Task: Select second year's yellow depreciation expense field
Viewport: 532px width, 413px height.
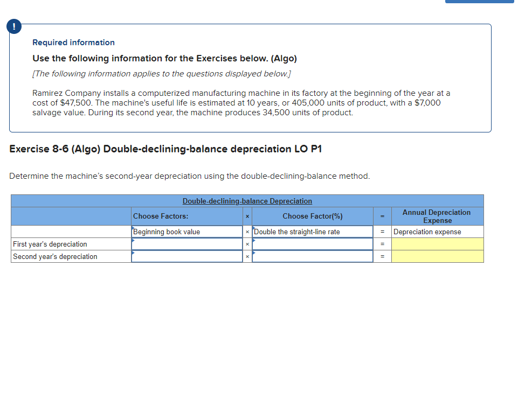Action: (437, 256)
